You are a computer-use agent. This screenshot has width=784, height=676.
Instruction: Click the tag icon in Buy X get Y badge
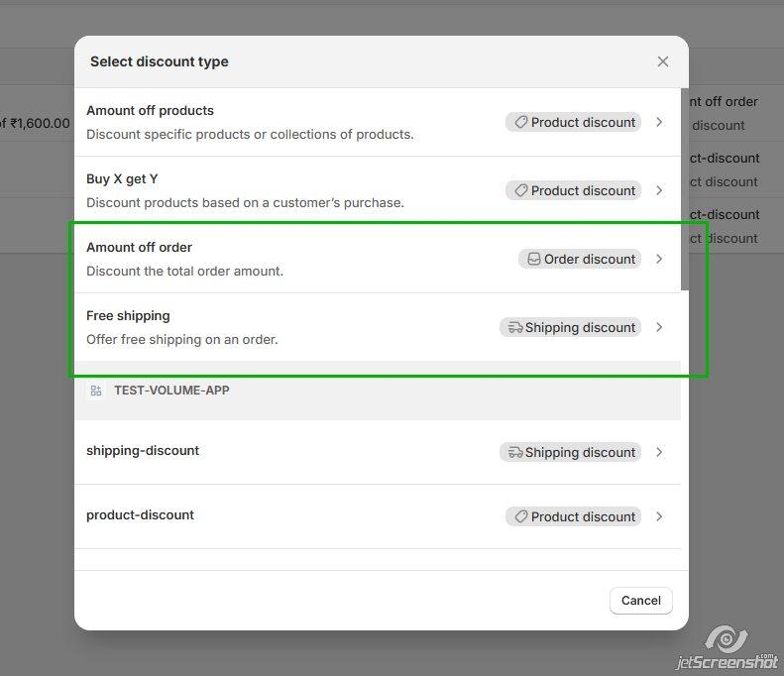coord(520,190)
